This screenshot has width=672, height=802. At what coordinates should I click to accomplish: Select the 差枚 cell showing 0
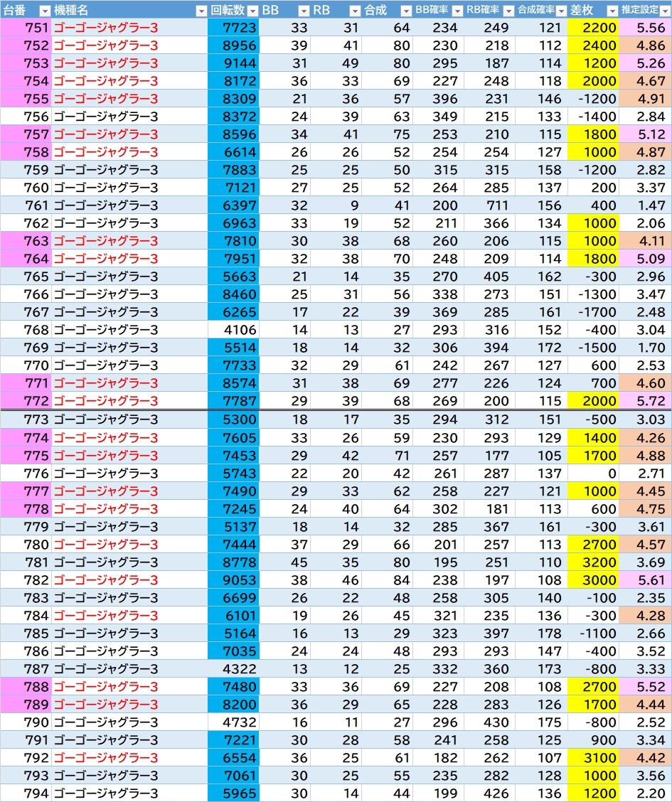coord(593,474)
